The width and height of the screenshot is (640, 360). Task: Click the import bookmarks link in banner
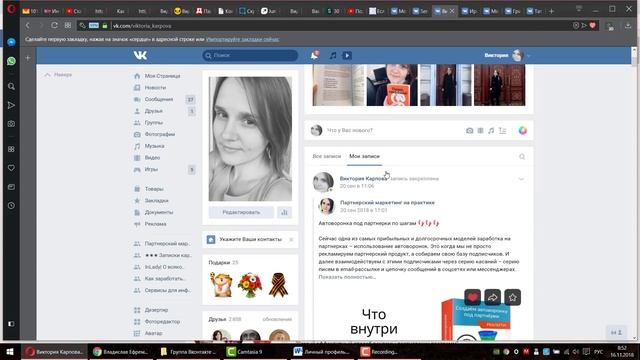point(242,40)
